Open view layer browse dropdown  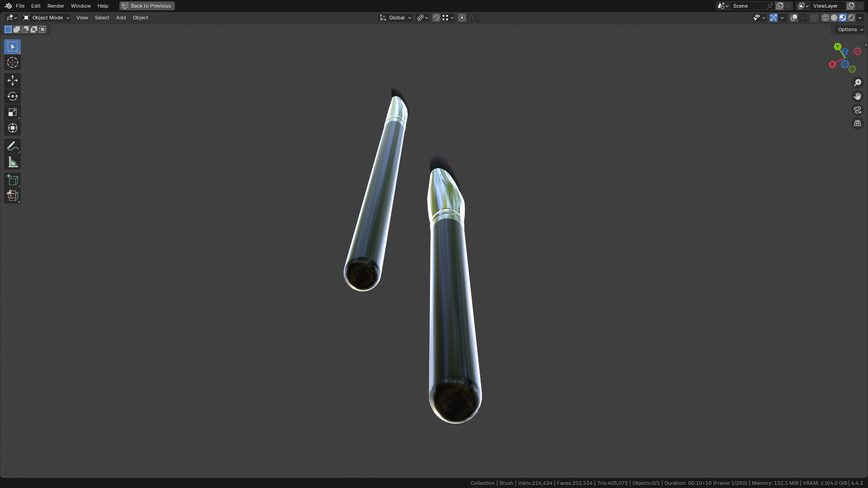coord(803,6)
